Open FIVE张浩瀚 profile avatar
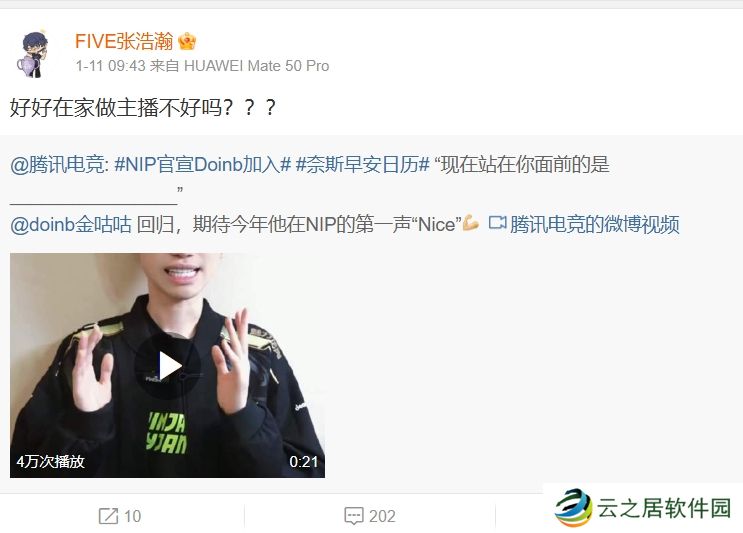The image size is (743, 533). pos(33,54)
